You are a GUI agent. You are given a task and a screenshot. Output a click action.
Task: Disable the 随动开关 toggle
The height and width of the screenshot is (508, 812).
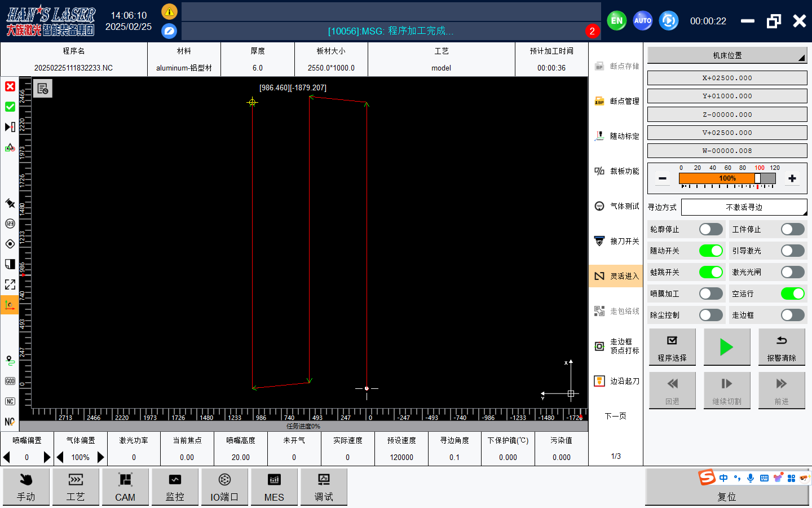[710, 251]
